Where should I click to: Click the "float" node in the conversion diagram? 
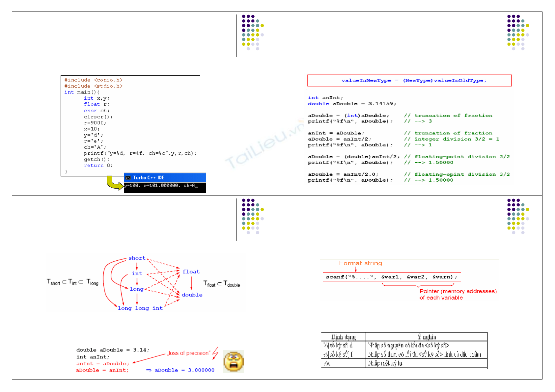click(191, 272)
